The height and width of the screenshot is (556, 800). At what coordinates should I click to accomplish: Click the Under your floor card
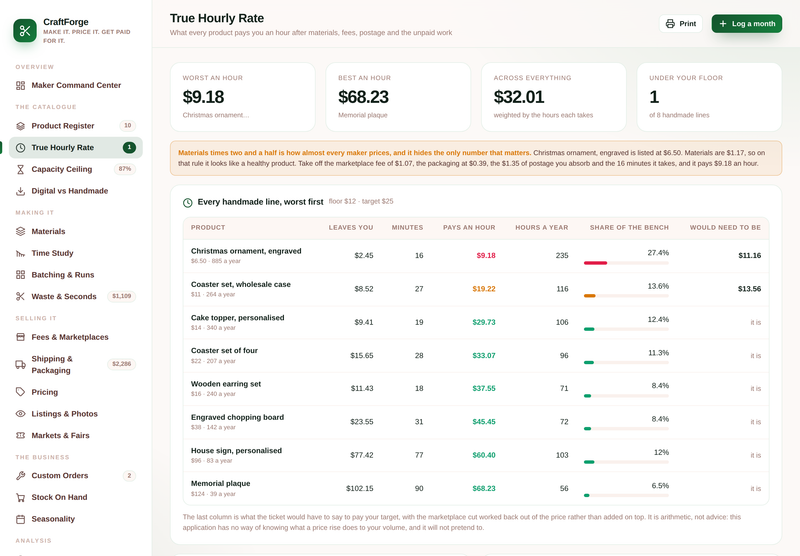pos(709,97)
